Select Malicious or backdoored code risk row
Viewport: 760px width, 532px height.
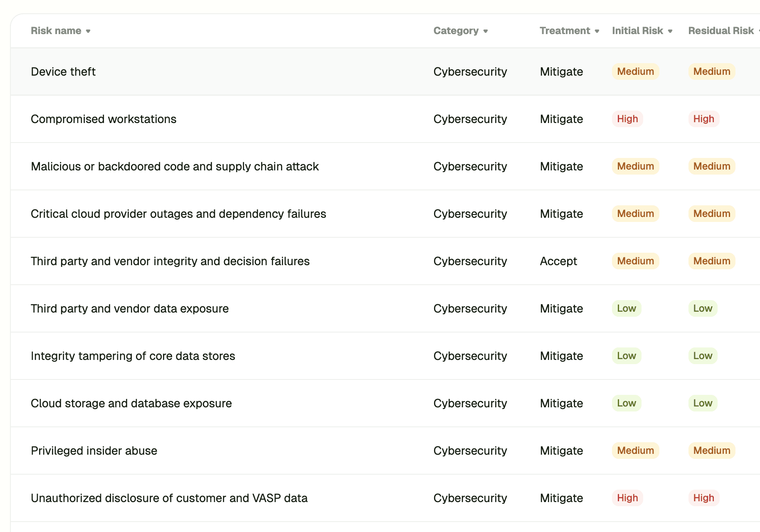(x=385, y=166)
